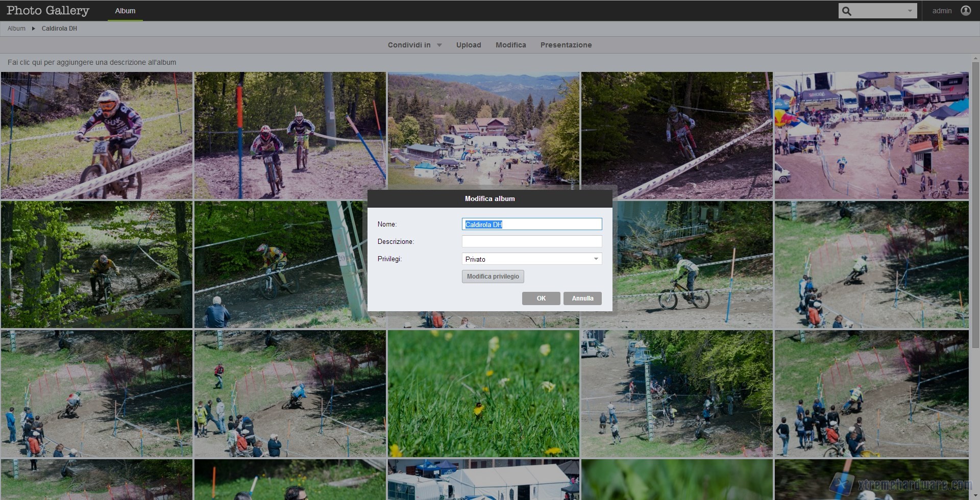Click the Album breadcrumb link

tap(16, 29)
